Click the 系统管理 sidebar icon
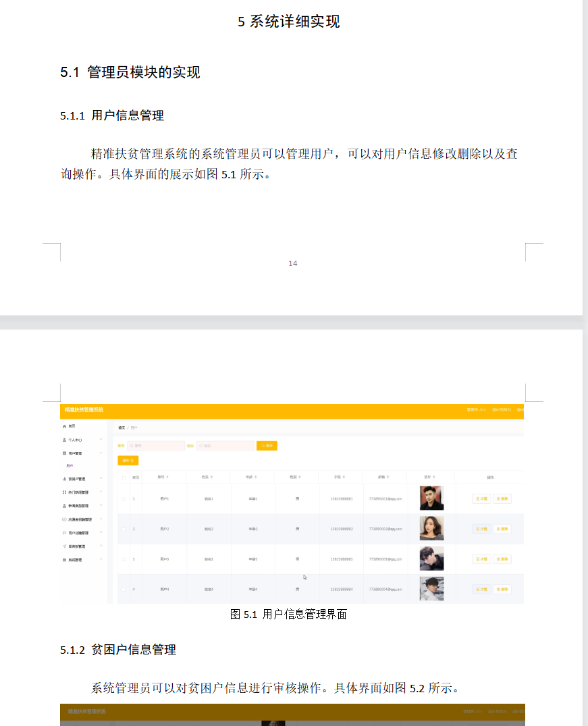Screen dimensions: 588x726 pos(64,559)
